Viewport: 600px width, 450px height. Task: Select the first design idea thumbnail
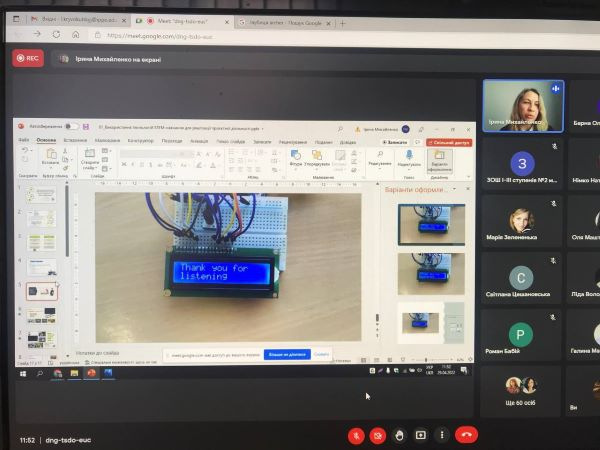point(431,225)
